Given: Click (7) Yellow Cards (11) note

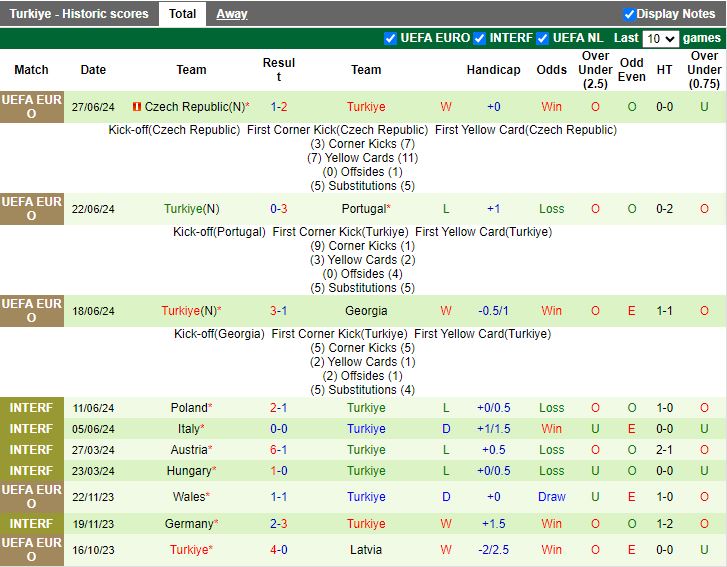Looking at the screenshot, I should click(363, 158).
